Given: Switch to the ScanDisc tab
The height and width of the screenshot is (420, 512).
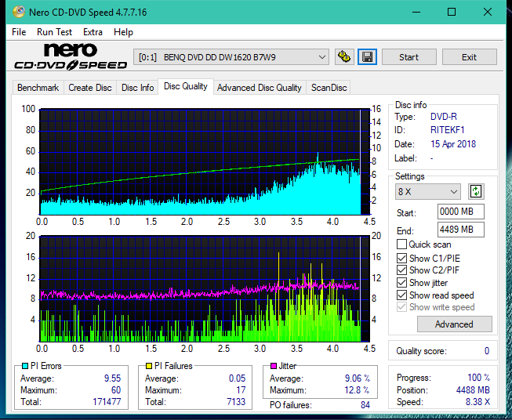Looking at the screenshot, I should point(329,88).
